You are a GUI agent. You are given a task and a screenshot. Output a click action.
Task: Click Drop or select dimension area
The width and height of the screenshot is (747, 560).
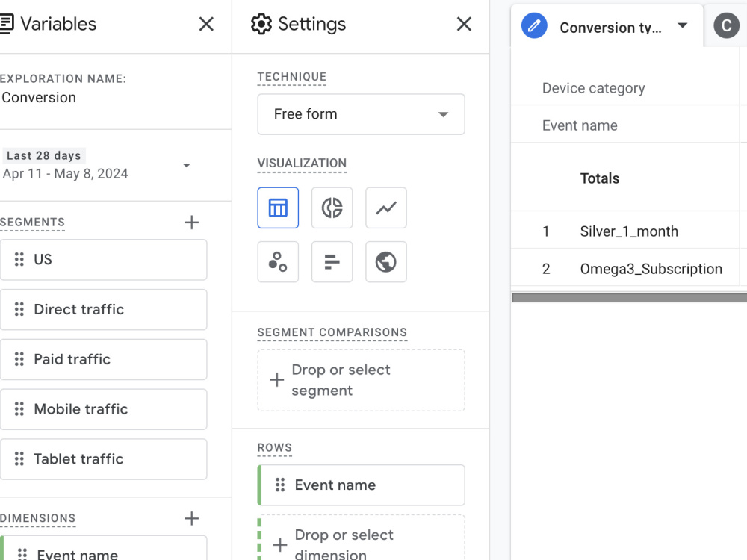[x=361, y=538]
